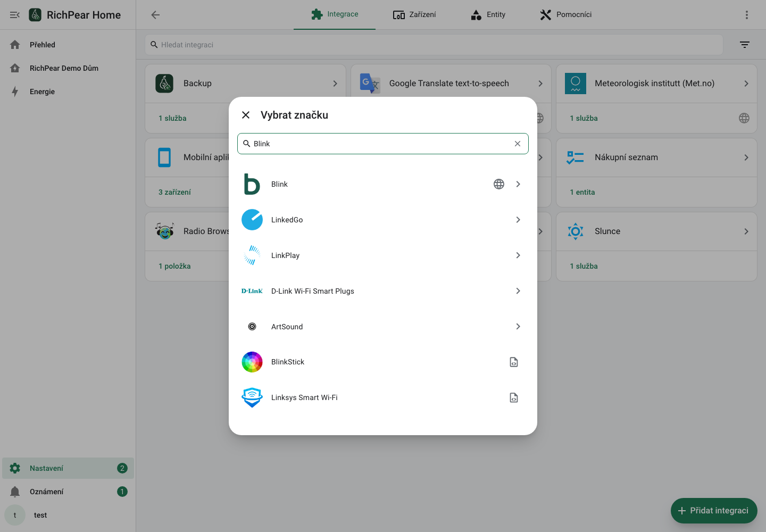Click the Slunce sun icon
This screenshot has height=532, width=766.
point(576,231)
